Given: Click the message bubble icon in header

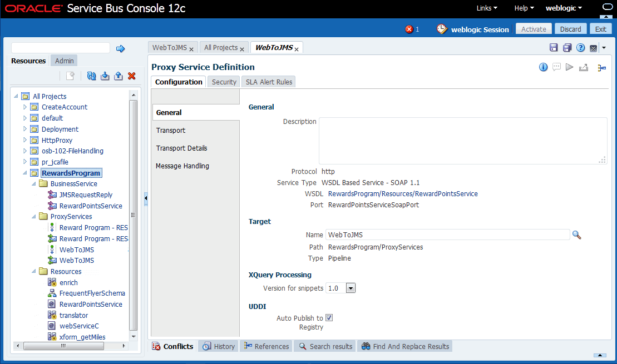Looking at the screenshot, I should (x=608, y=7).
